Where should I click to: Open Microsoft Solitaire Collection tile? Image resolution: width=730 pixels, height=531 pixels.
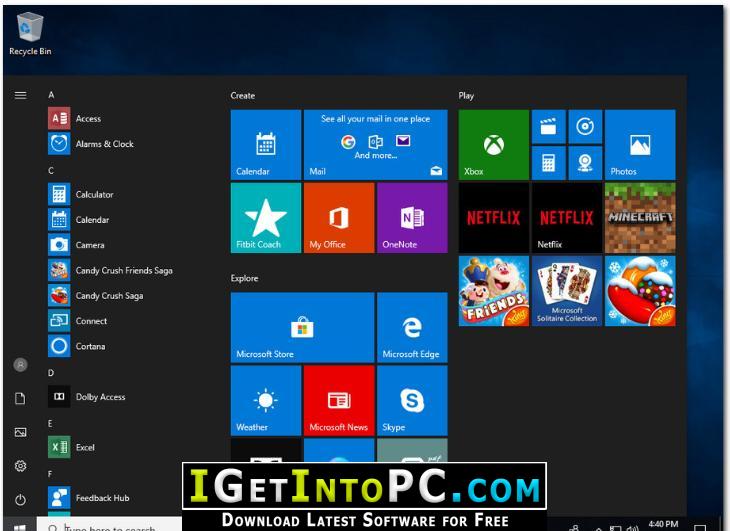tap(567, 291)
